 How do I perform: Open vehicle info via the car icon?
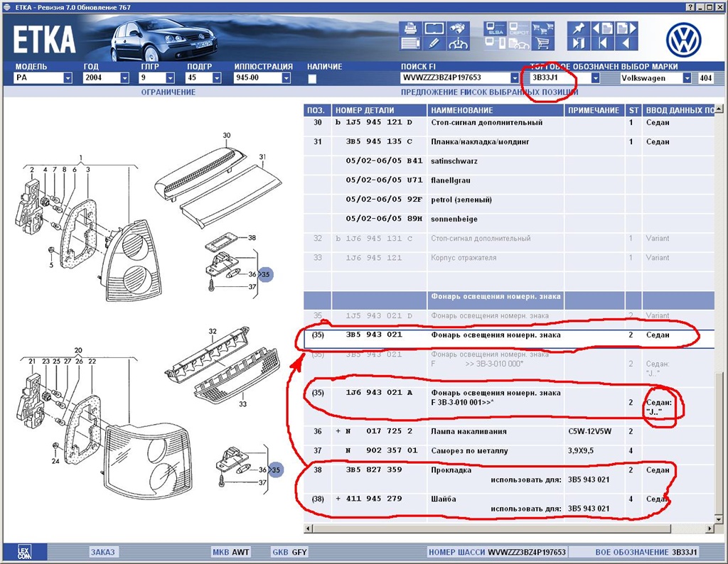[457, 43]
